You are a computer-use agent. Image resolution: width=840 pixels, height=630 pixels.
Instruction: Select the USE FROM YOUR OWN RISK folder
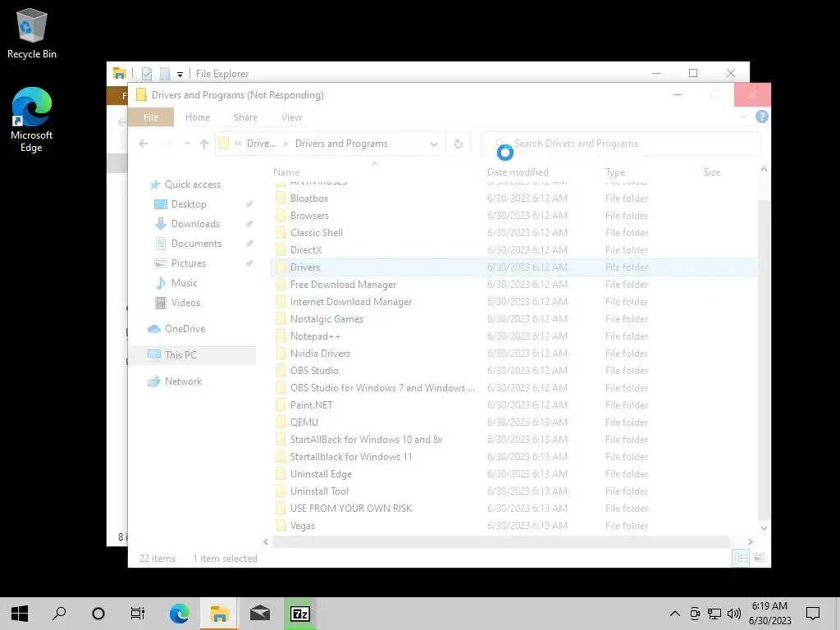(x=351, y=509)
